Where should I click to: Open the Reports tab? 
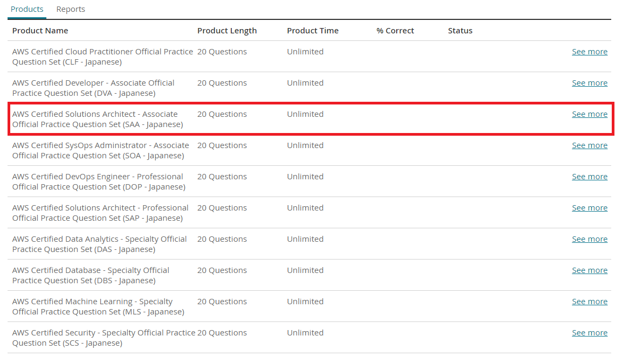[71, 9]
